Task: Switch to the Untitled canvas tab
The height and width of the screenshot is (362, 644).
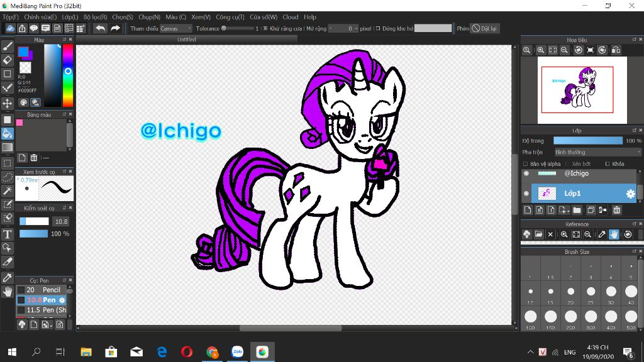Action: click(x=186, y=40)
